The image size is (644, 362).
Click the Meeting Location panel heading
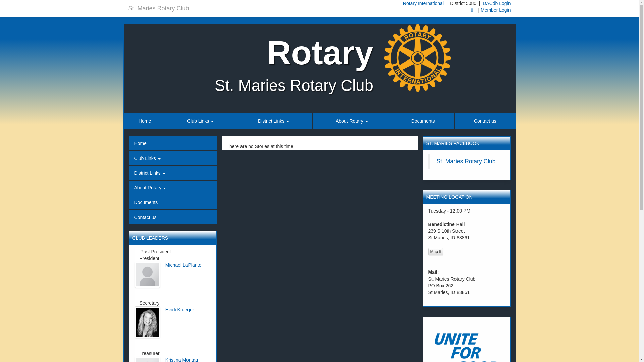point(466,197)
